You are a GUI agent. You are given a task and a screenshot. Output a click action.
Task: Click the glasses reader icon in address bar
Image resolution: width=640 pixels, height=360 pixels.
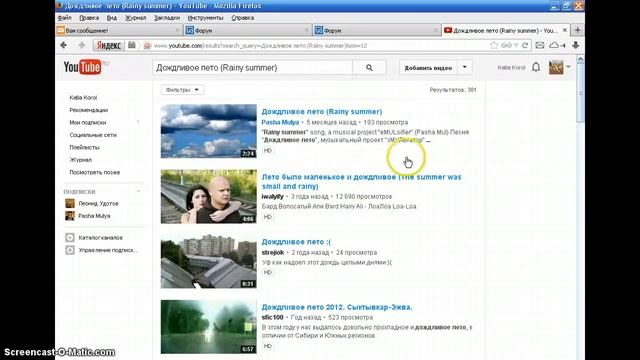[506, 45]
